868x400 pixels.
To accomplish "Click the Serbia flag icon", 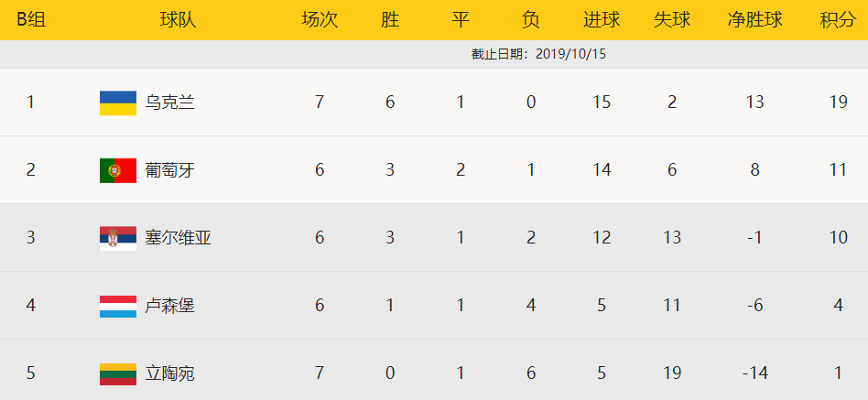I will point(118,238).
